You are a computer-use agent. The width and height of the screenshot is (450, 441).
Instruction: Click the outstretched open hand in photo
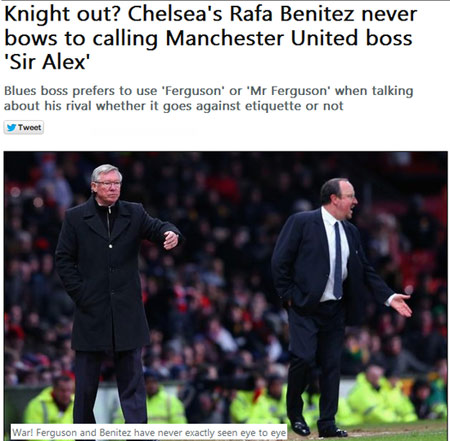click(401, 304)
